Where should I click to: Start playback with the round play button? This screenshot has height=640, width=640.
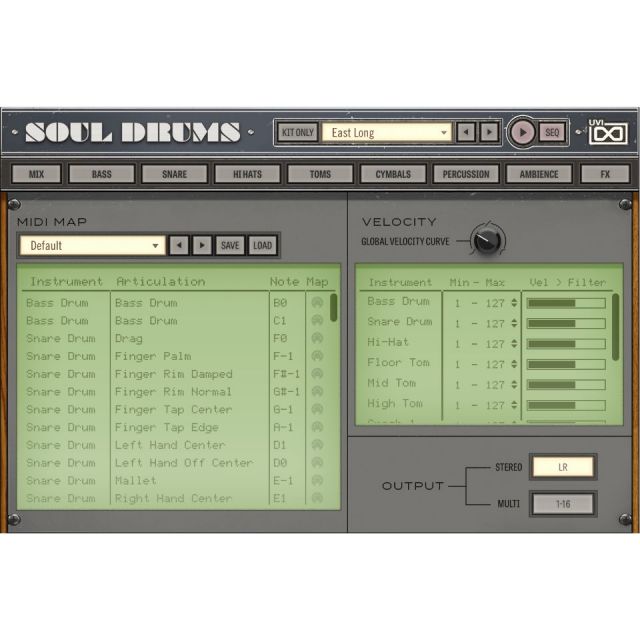(522, 132)
